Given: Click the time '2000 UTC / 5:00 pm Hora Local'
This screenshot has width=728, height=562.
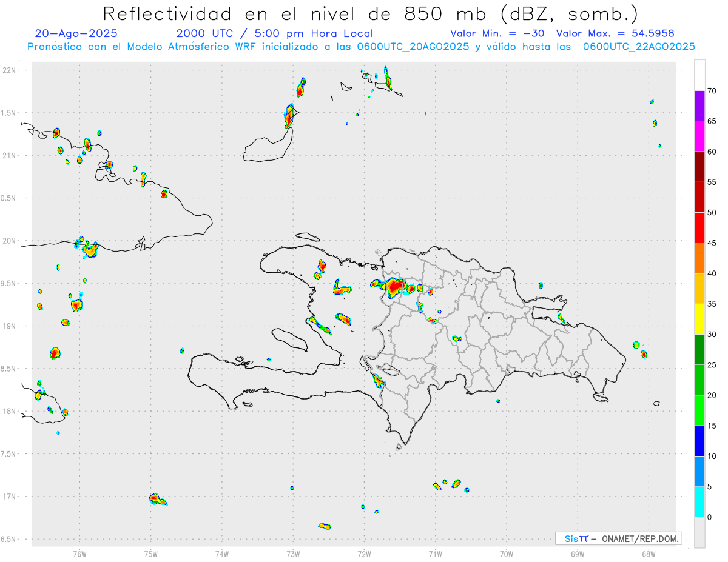Looking at the screenshot, I should click(275, 33).
